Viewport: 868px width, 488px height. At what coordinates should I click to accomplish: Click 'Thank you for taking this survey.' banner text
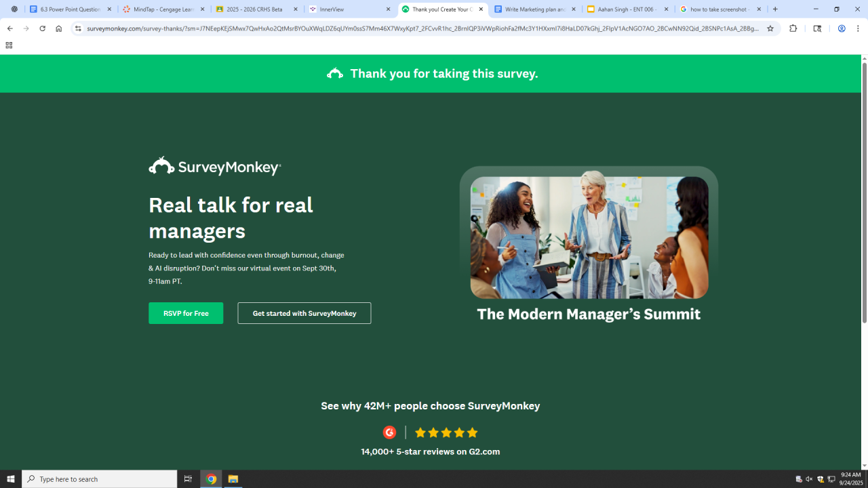[444, 74]
